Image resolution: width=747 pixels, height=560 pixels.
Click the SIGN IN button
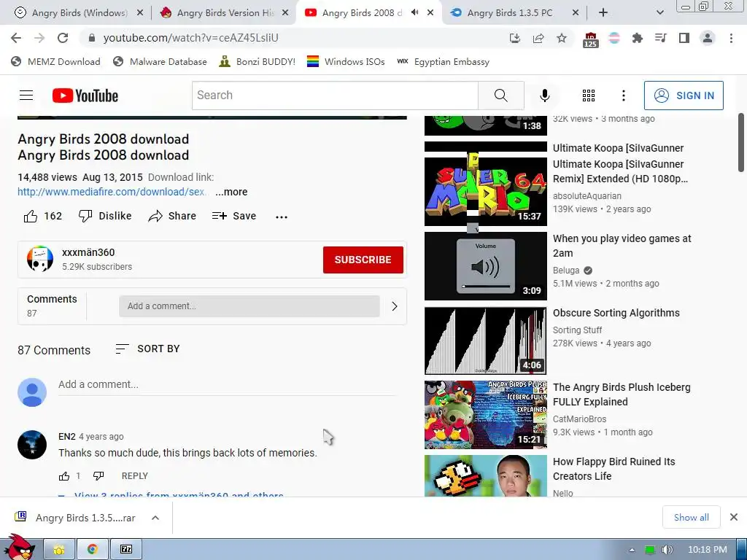coord(684,96)
